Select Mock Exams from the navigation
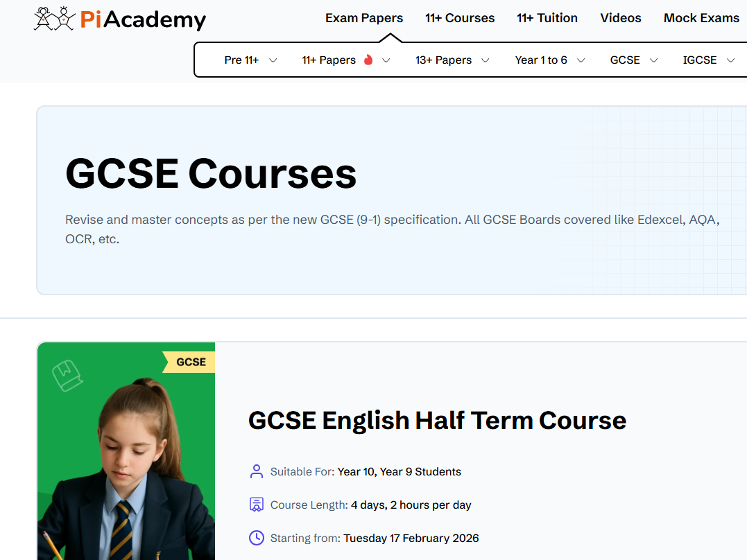Image resolution: width=747 pixels, height=560 pixels. (701, 18)
